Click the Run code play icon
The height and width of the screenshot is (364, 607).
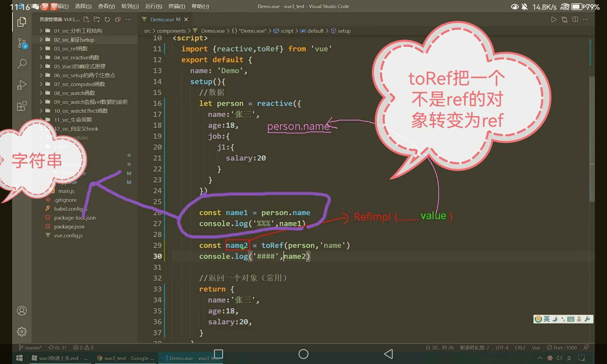point(554,19)
